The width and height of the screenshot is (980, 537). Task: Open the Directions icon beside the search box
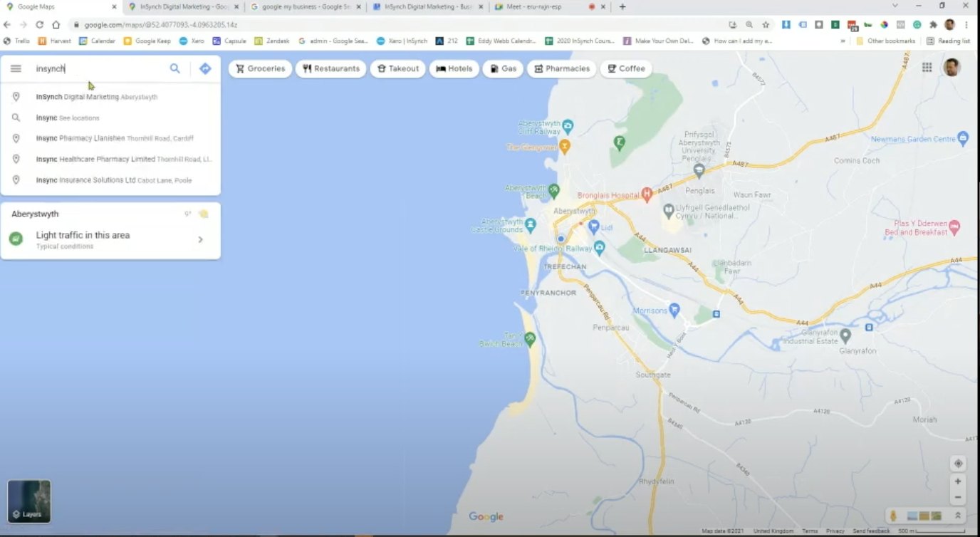coord(205,68)
